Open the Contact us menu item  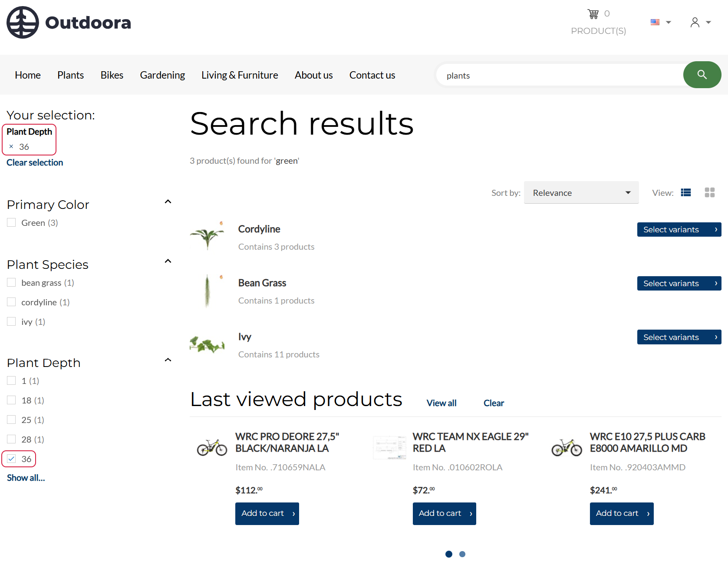pos(372,75)
